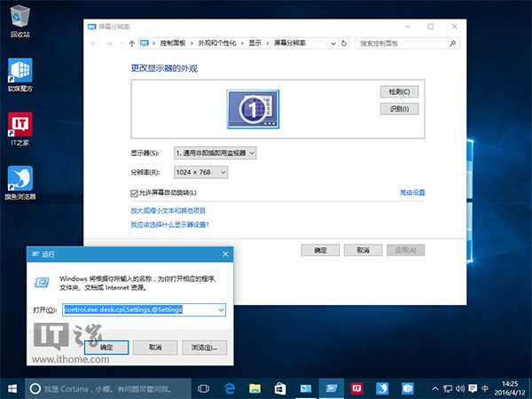Click the network tray icon
Screen dimensions: 532x399
[x=448, y=389]
